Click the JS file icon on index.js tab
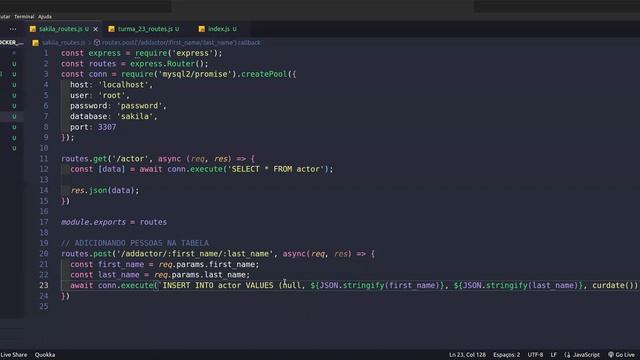This screenshot has height=360, width=640. [x=202, y=29]
